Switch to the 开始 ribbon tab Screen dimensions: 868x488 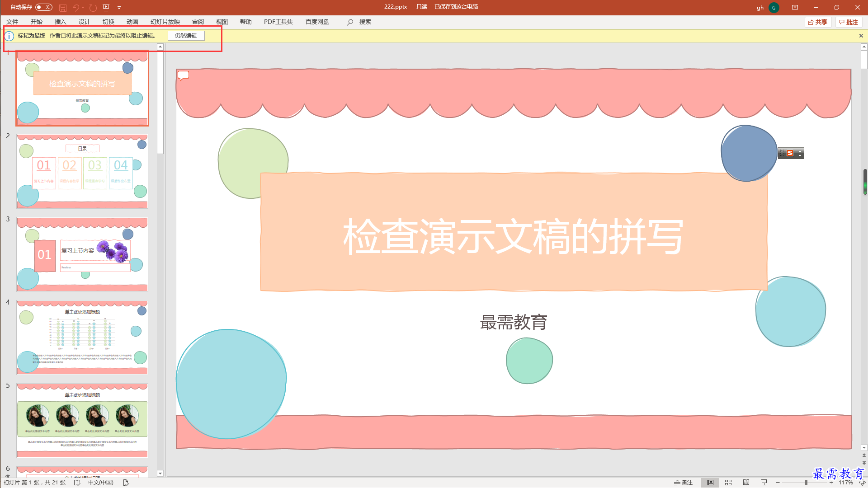(37, 22)
